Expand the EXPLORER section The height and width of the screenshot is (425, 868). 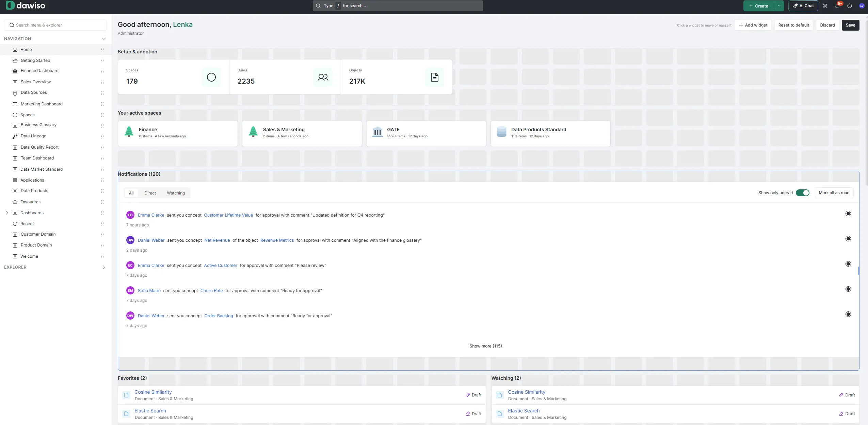coord(104,267)
